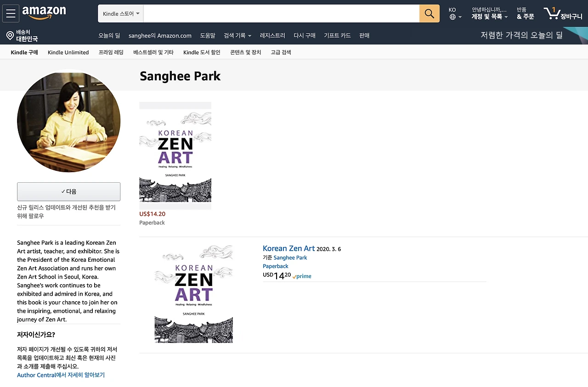This screenshot has width=588, height=387.
Task: Click the top search input field
Action: coord(281,14)
